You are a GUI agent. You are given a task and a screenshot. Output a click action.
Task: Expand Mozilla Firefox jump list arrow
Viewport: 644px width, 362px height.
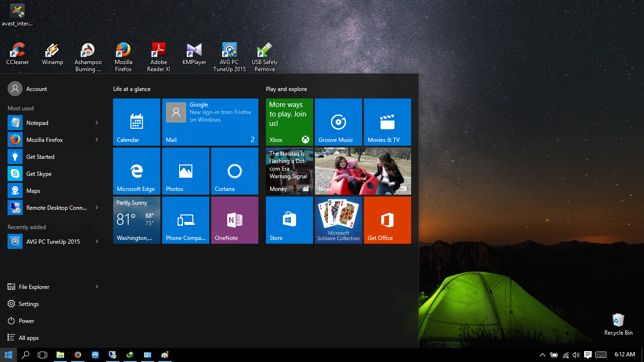coord(97,140)
